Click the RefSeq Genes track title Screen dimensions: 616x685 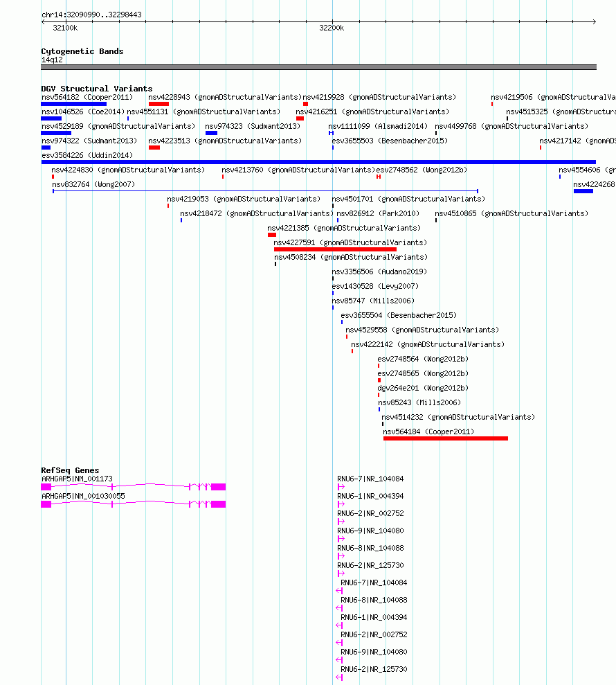[70, 470]
